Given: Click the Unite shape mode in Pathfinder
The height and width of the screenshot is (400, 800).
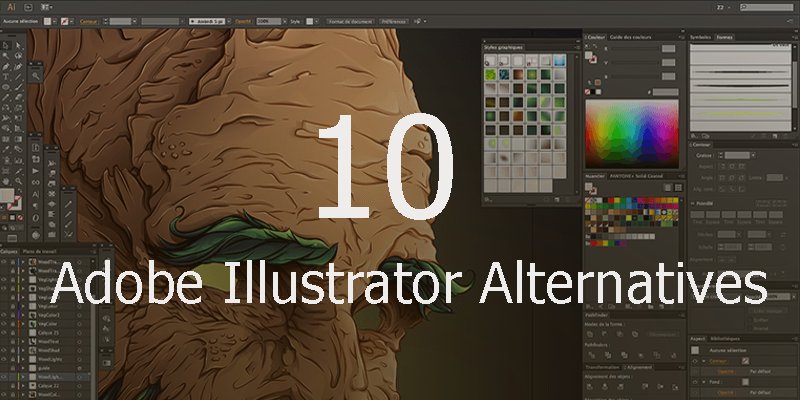Looking at the screenshot, I should coord(590,334).
